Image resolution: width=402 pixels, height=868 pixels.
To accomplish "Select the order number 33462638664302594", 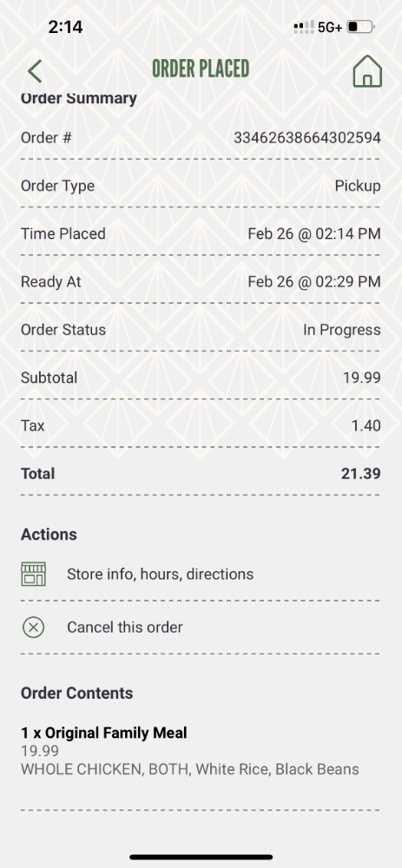I will [307, 138].
